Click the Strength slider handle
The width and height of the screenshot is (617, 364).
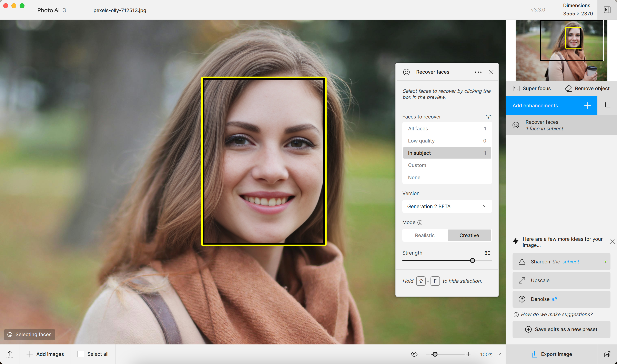coord(472,260)
